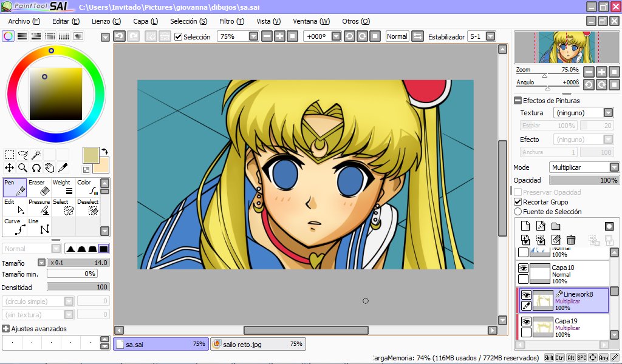622x364 pixels.
Task: Choose the Pen linework tool
Action: (x=15, y=187)
